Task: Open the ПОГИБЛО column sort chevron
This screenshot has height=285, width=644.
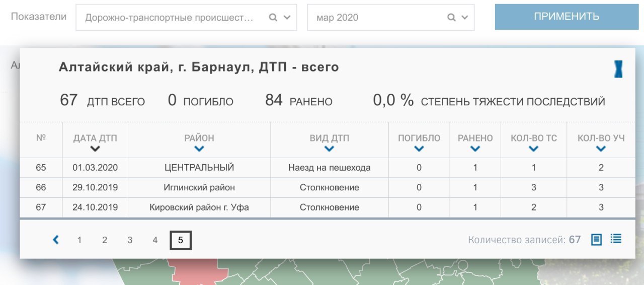Action: [419, 149]
